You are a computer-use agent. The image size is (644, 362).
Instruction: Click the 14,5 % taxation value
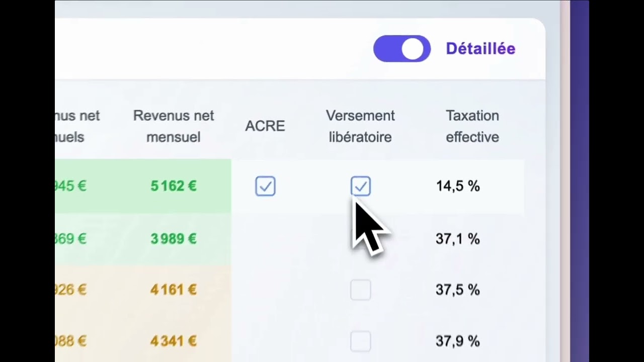pos(458,186)
